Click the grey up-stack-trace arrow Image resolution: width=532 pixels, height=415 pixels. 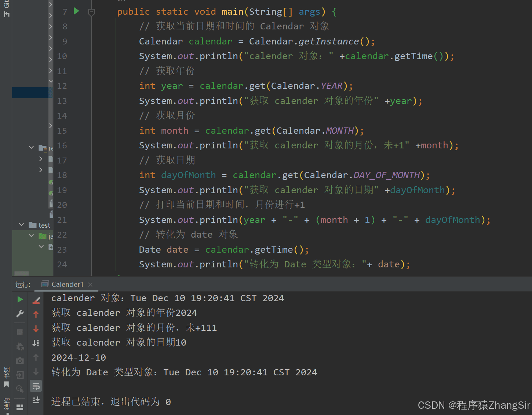[36, 357]
